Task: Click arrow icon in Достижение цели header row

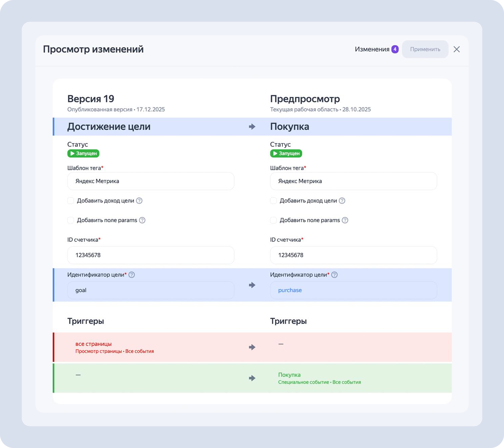Action: (252, 127)
